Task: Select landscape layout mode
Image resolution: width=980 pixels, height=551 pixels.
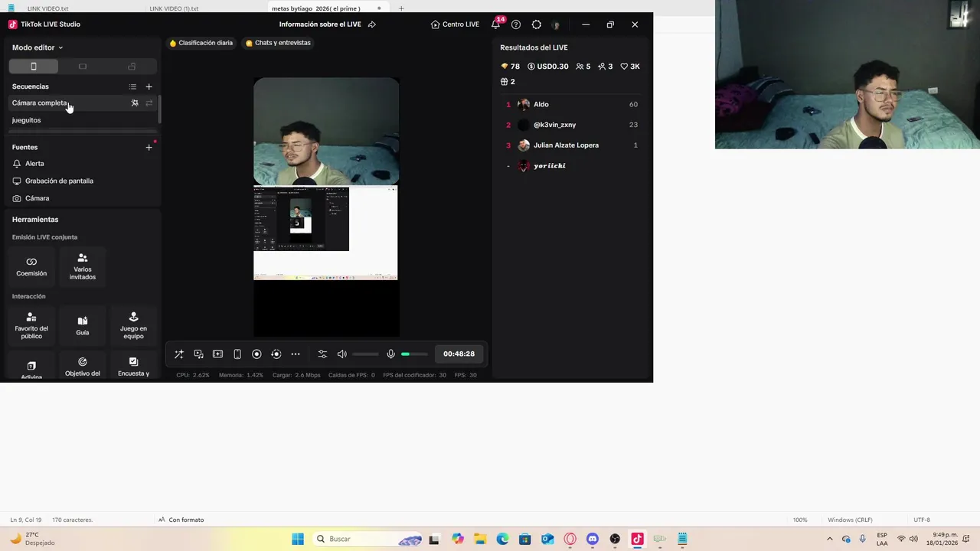Action: coord(83,67)
